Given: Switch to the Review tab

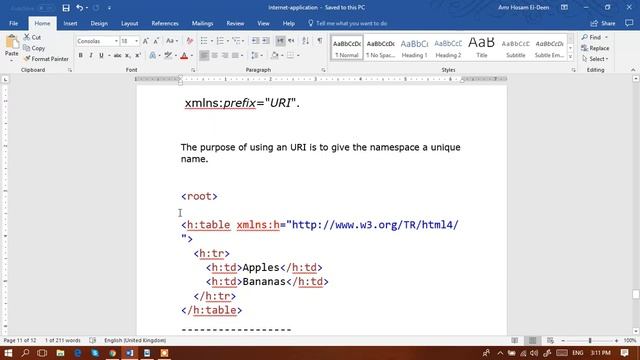Looking at the screenshot, I should (235, 23).
